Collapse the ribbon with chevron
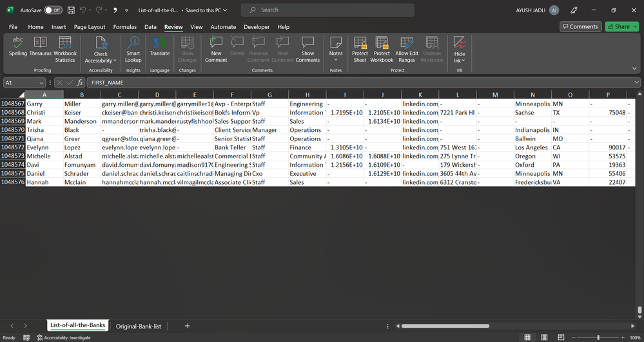Screen dimensions: 644x342 coord(634,68)
